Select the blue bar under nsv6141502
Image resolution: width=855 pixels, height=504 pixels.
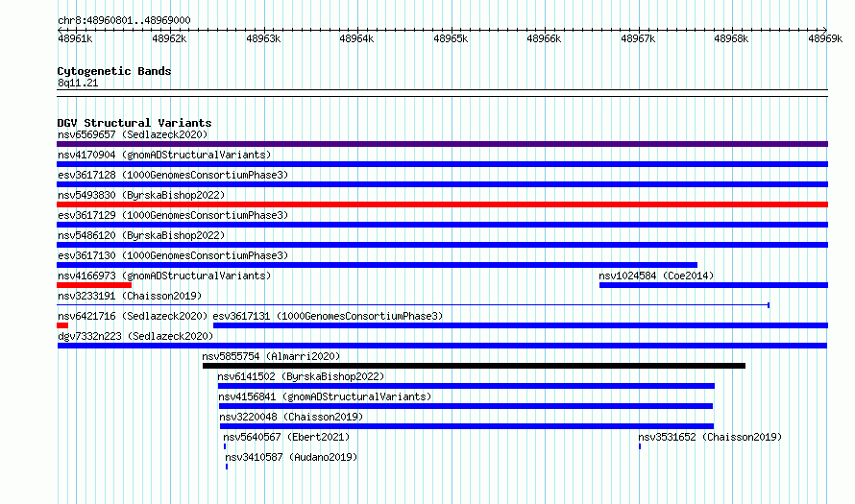pyautogui.click(x=466, y=386)
